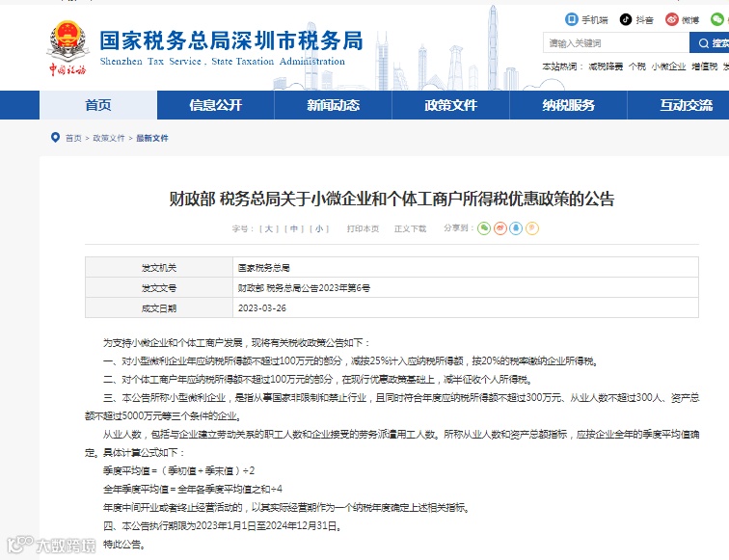The image size is (729, 560).
Task: Click the green WeChat icon in header
Action: 716,19
